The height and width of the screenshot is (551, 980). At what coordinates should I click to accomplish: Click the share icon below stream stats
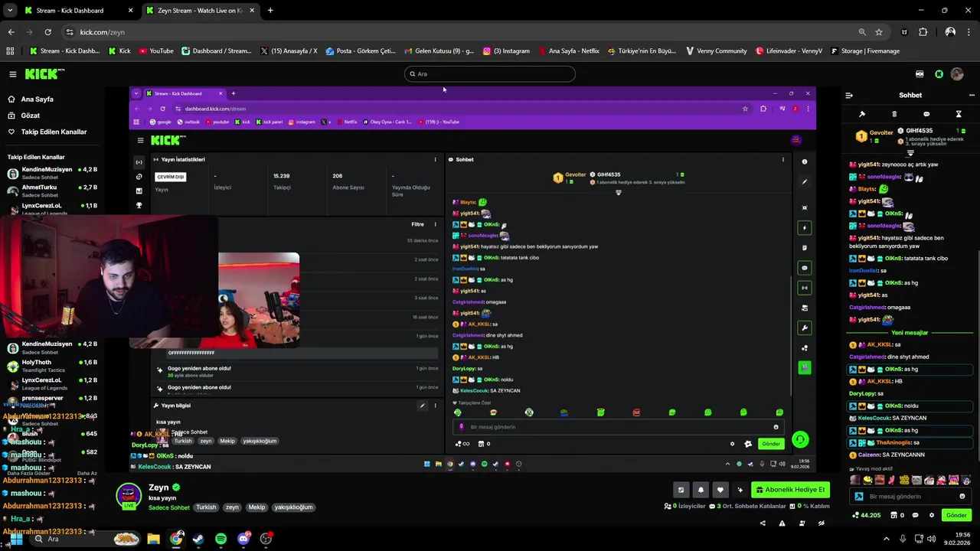[x=763, y=523]
